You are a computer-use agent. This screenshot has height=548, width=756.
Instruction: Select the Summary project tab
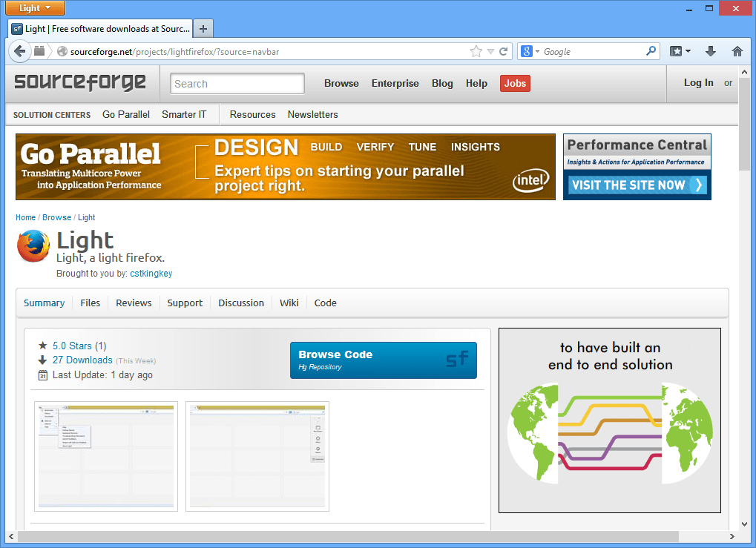[x=44, y=303]
